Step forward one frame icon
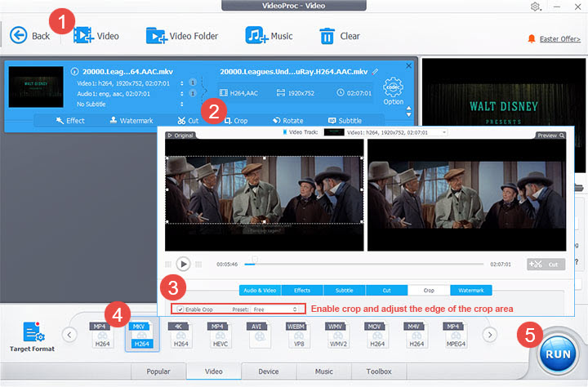 click(x=198, y=265)
